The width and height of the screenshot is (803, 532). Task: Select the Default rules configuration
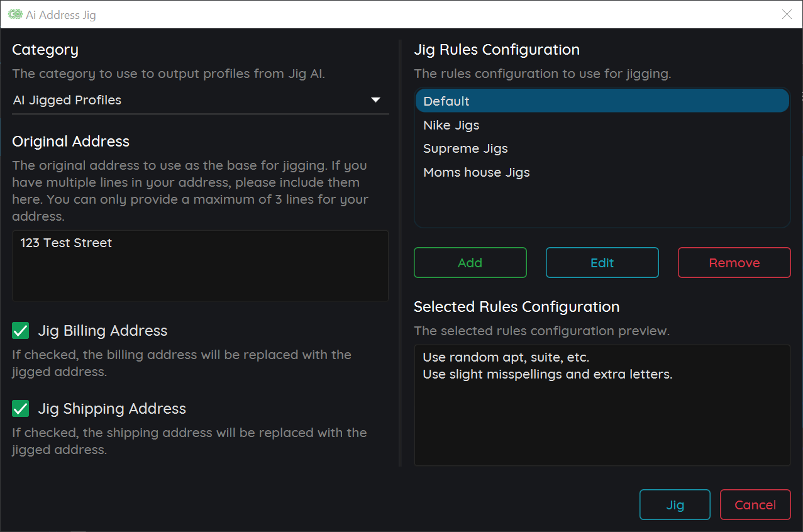click(446, 101)
